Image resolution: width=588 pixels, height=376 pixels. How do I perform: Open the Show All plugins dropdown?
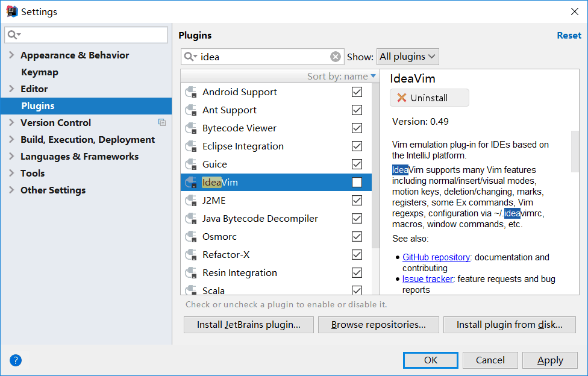tap(408, 57)
